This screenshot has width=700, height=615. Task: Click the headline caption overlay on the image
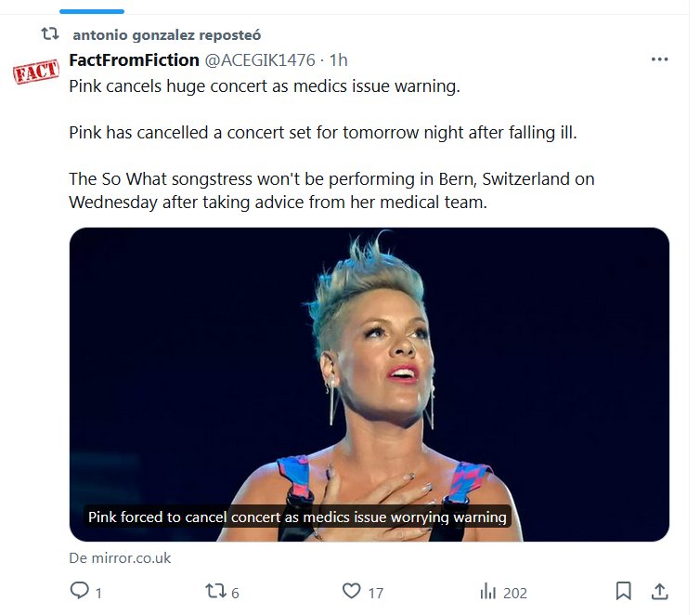tap(297, 517)
